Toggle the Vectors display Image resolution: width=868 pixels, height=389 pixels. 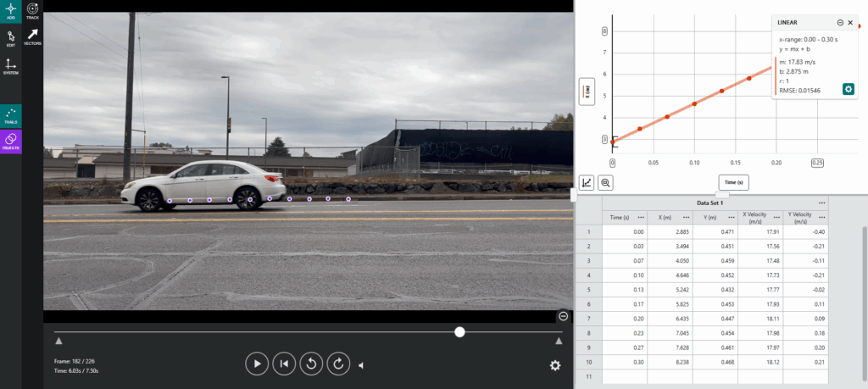click(32, 36)
